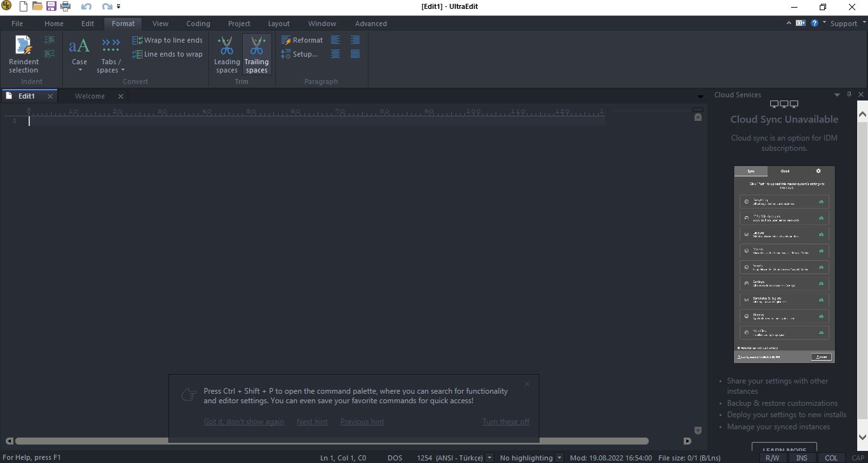The height and width of the screenshot is (463, 868).
Task: Click the UltraEdit application logo icon
Action: pos(7,6)
